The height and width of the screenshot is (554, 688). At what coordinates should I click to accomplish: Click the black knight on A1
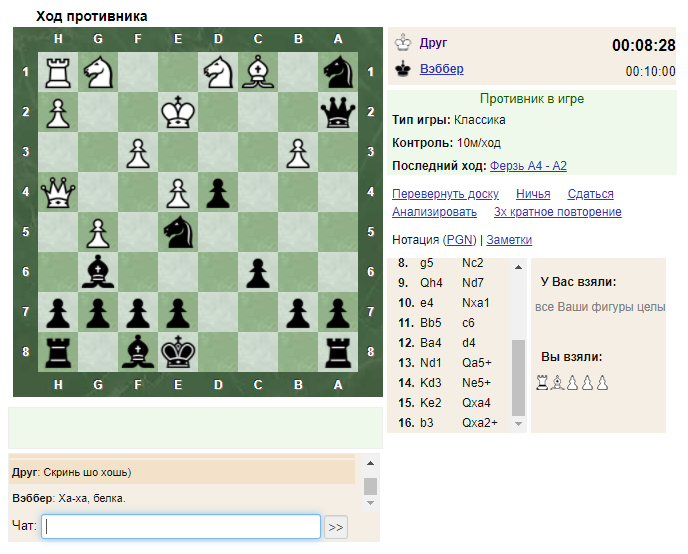click(338, 71)
